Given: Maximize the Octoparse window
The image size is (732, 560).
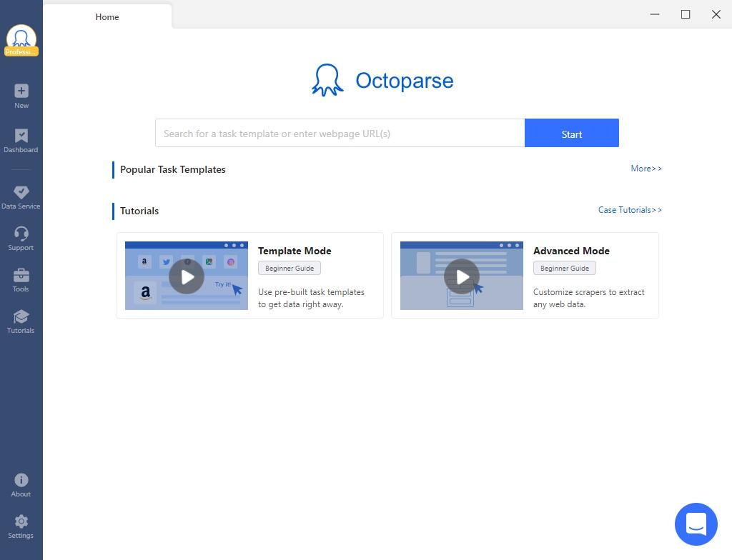Looking at the screenshot, I should [x=686, y=14].
